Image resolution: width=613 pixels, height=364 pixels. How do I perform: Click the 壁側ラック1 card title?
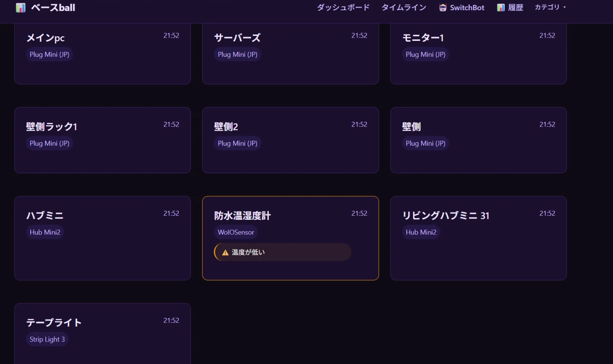click(51, 127)
